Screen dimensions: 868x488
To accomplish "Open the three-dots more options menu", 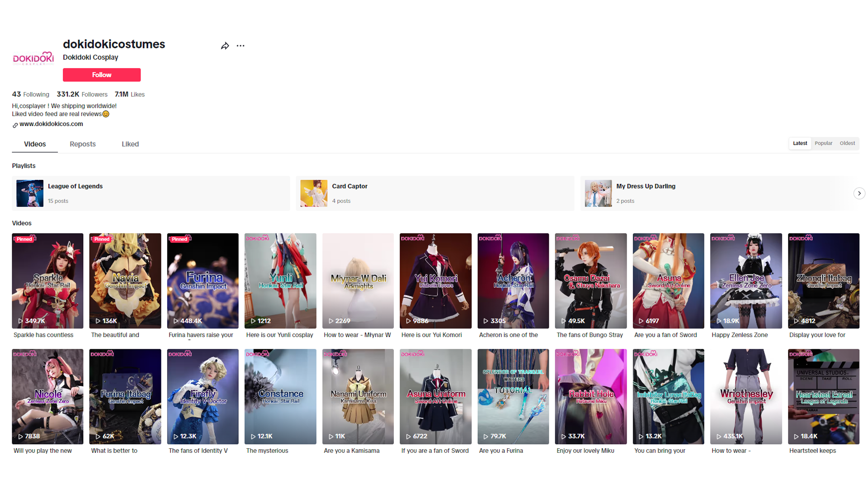I will coord(241,46).
